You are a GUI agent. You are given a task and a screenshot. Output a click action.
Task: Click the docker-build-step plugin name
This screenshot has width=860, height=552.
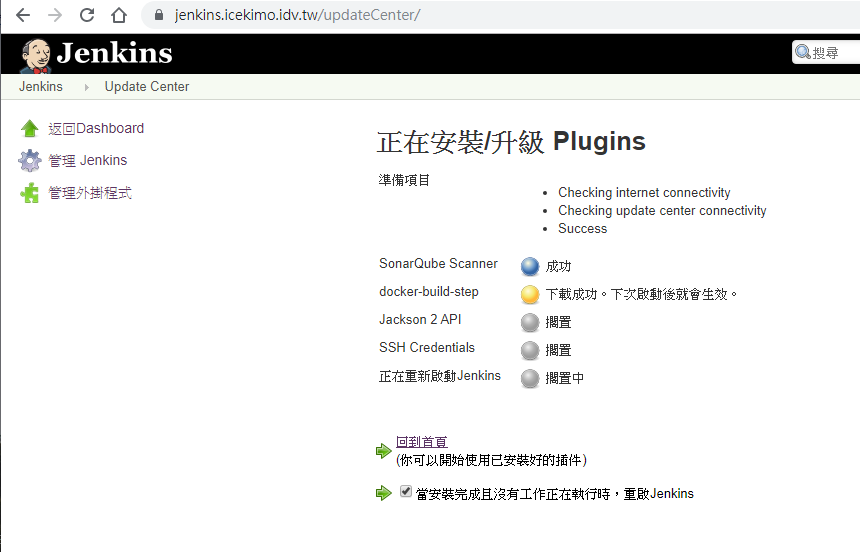[x=429, y=291]
